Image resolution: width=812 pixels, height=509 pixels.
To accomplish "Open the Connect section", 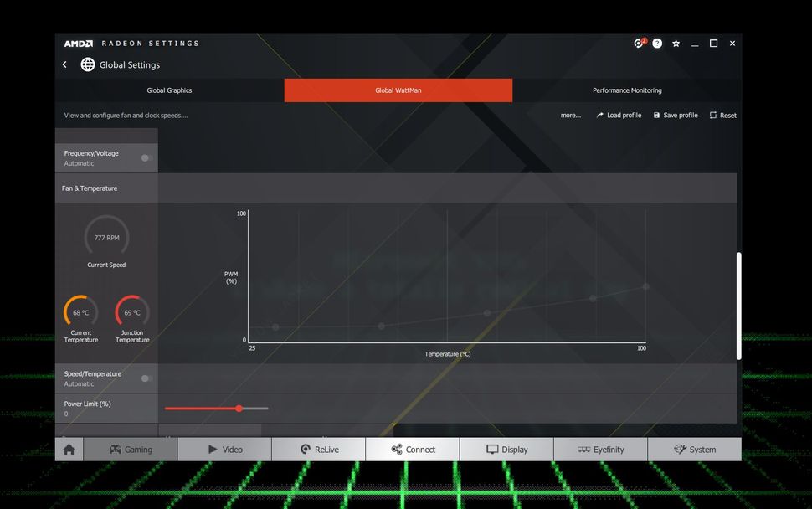I will [412, 449].
